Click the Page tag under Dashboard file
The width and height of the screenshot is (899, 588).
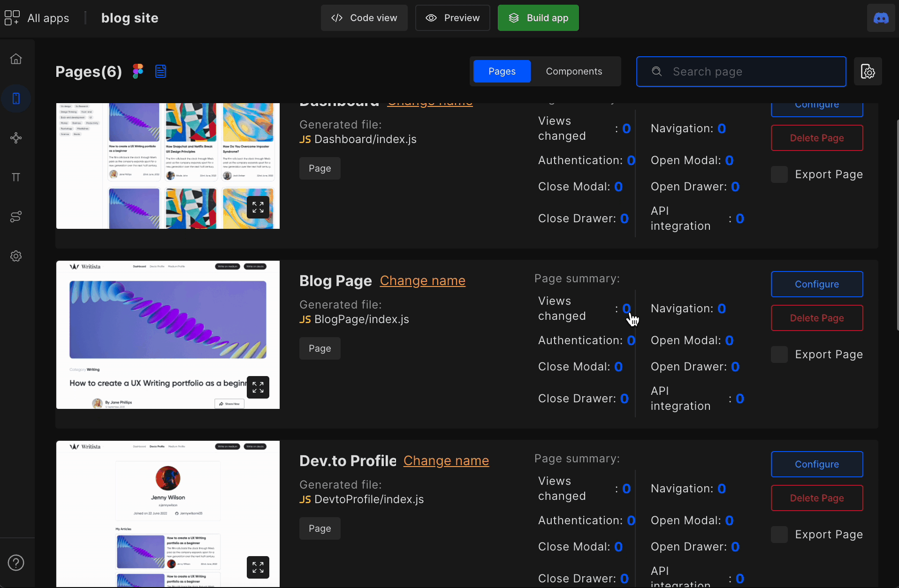[x=320, y=168]
